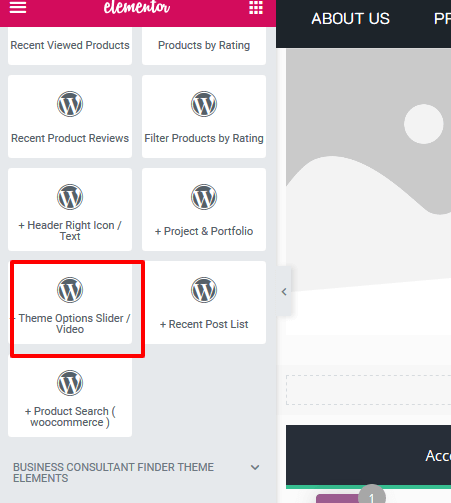Select Filter Products by Rating icon

coord(204,104)
